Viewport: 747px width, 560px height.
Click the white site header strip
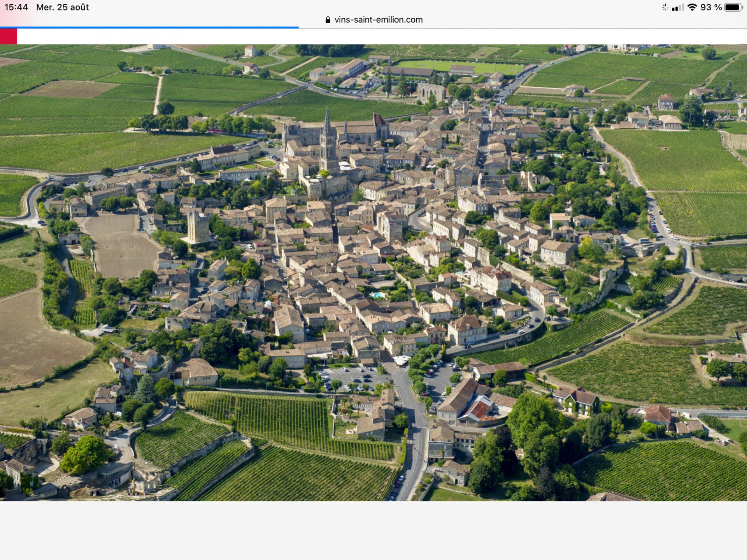pos(381,37)
